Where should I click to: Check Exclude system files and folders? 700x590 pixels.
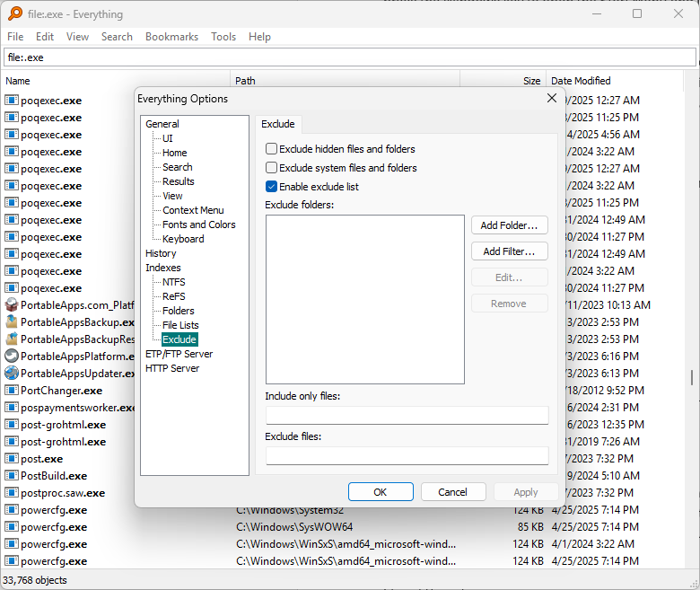pyautogui.click(x=271, y=168)
